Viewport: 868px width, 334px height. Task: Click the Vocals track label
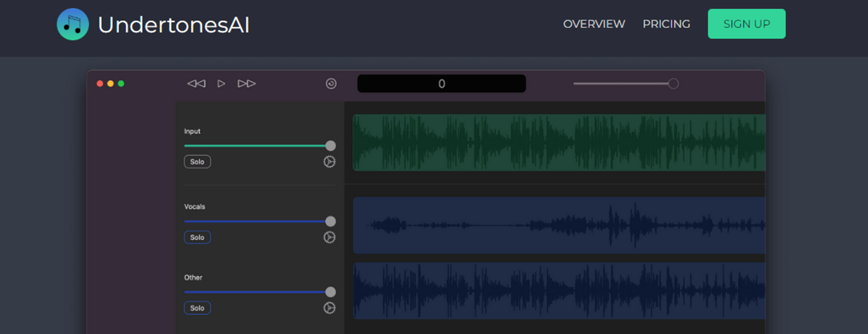(x=194, y=207)
